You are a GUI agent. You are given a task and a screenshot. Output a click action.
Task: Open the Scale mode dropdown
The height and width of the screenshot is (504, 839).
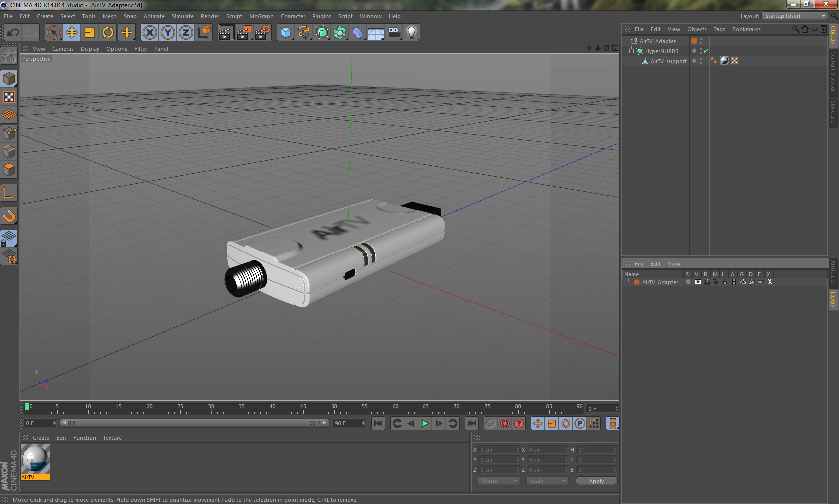coord(547,481)
